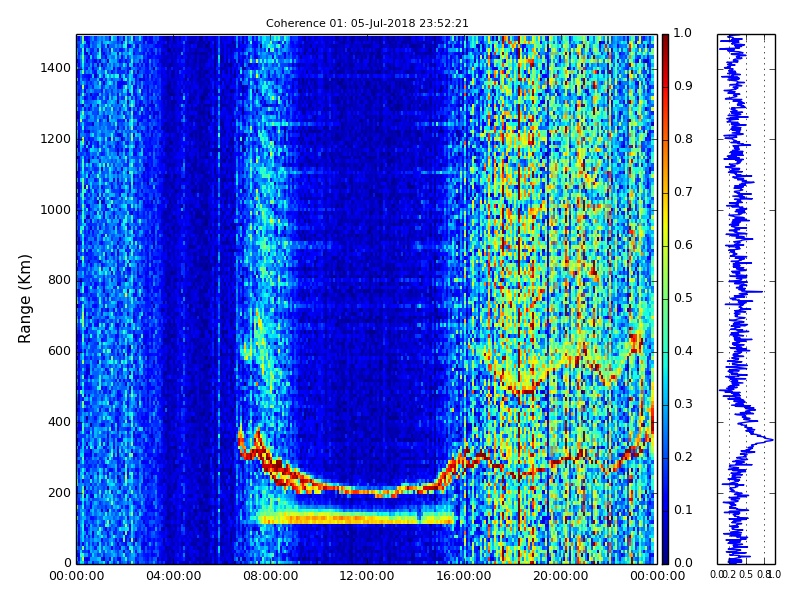Pick the 600 range tick label
This screenshot has height=600, width=800.
[59, 351]
